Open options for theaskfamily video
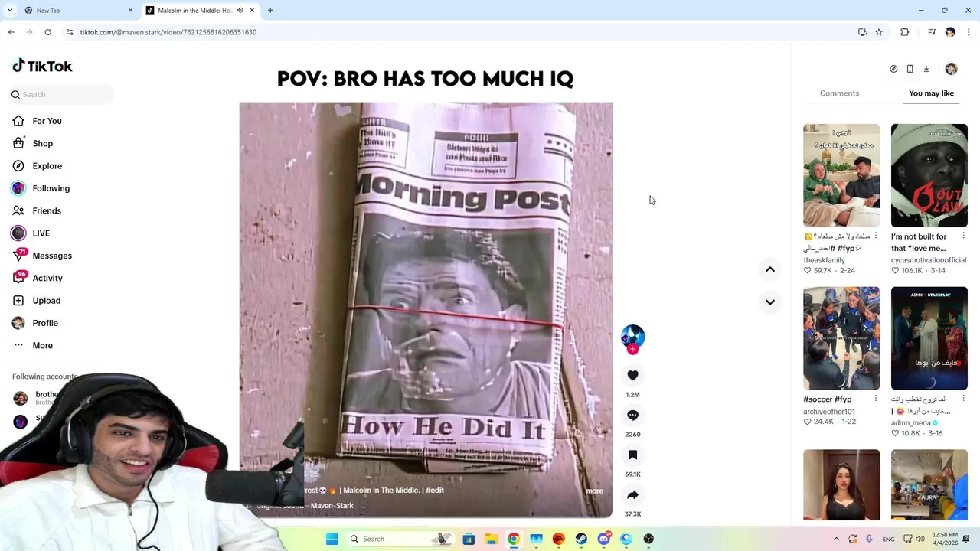This screenshot has height=551, width=980. (876, 236)
